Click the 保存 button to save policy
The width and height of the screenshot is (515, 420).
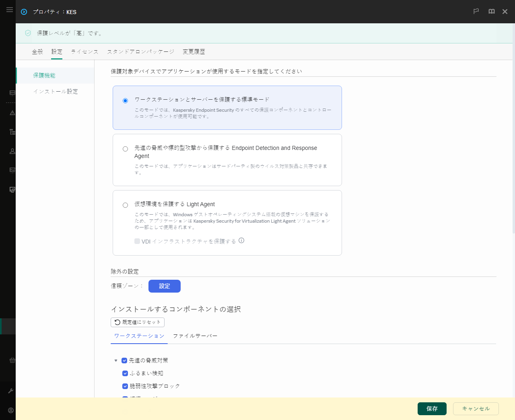coord(432,408)
